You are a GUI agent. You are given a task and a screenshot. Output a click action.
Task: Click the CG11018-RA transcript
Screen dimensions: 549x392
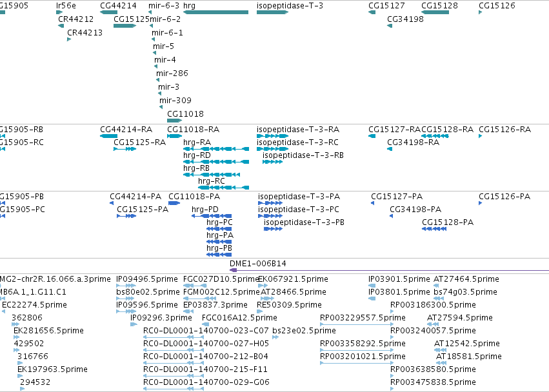tap(174, 136)
